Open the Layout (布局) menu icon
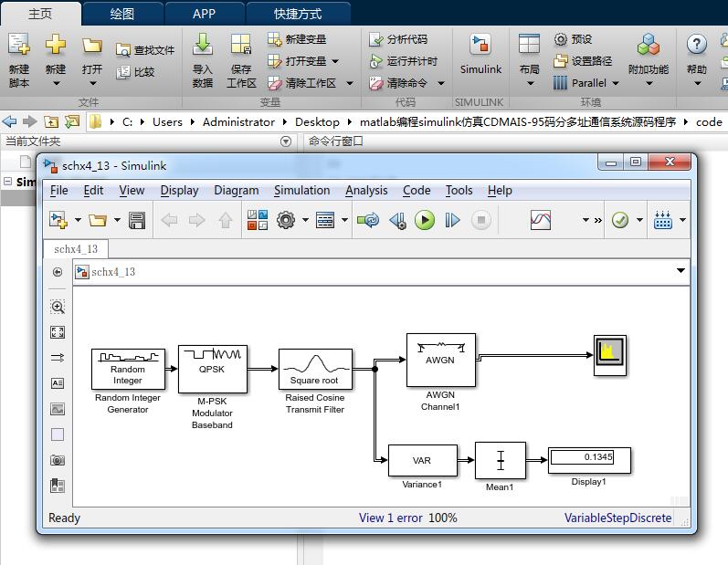Screen dimensions: 728x565 [x=529, y=45]
